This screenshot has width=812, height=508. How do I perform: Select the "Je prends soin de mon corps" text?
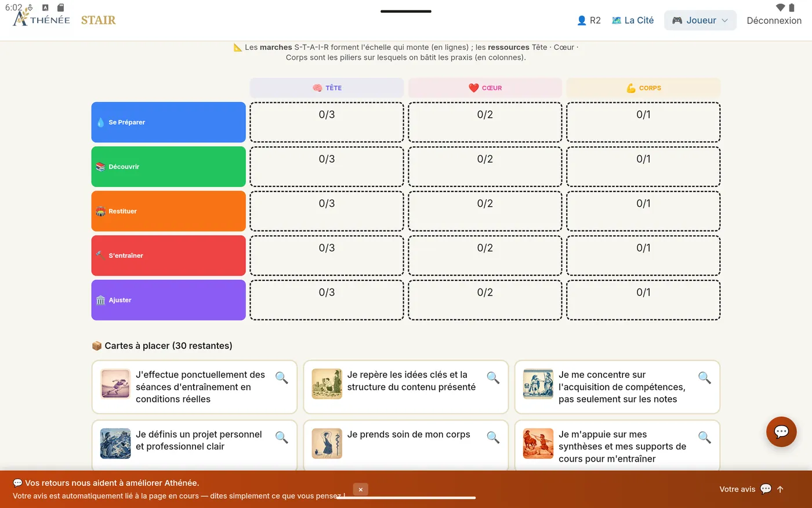tap(409, 434)
